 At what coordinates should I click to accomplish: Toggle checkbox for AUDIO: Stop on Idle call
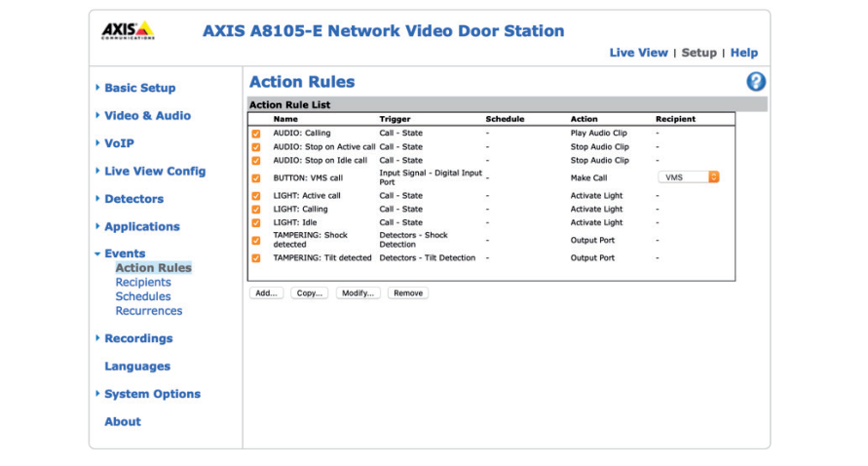tap(256, 161)
